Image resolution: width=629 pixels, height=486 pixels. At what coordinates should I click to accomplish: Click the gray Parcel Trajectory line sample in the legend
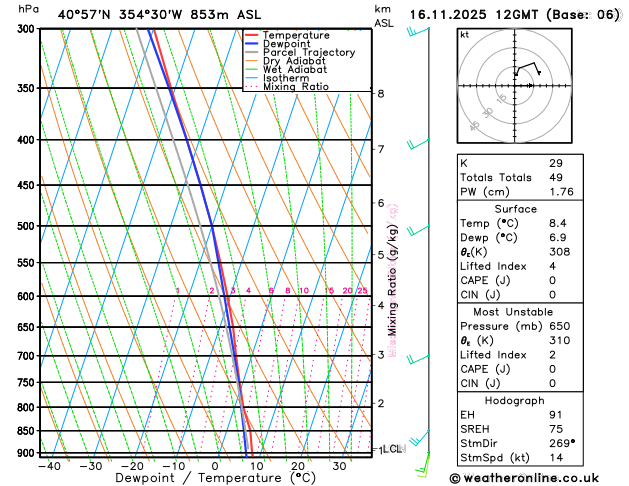coord(252,52)
